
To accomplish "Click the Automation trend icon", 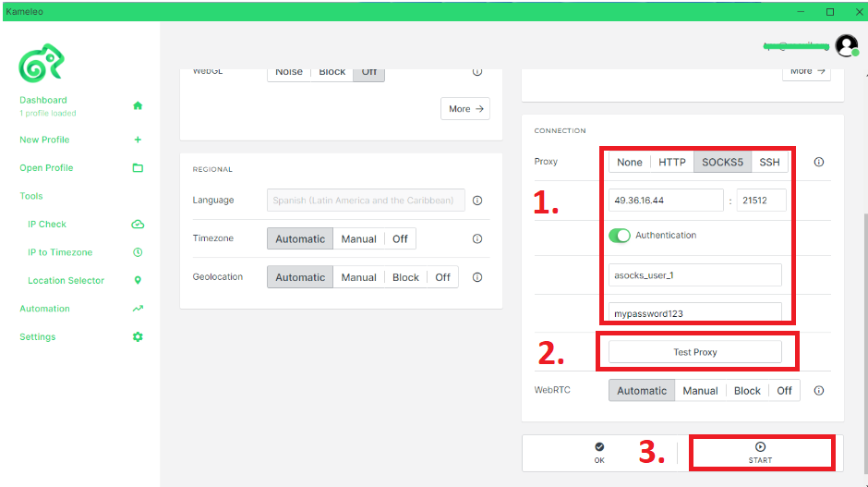I will pos(138,309).
